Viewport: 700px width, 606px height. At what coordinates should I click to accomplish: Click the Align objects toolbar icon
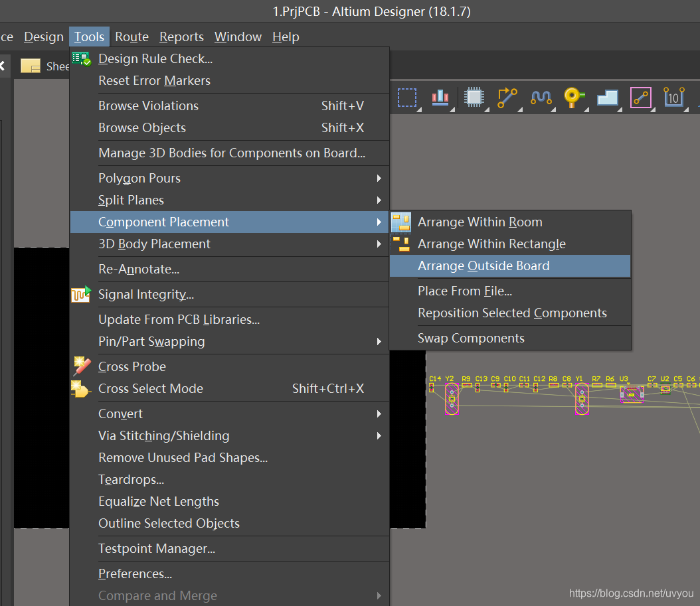coord(440,98)
